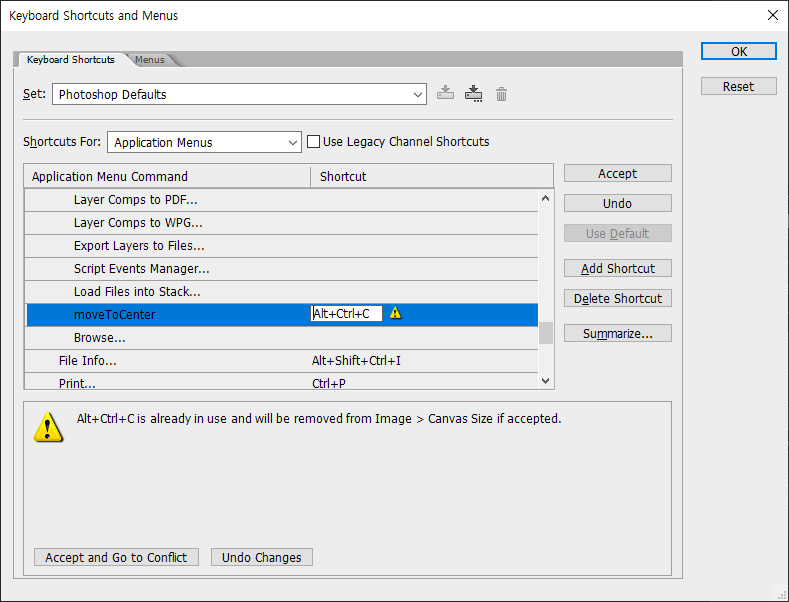Image resolution: width=789 pixels, height=602 pixels.
Task: Click the Delete Shortcut button
Action: tap(617, 298)
